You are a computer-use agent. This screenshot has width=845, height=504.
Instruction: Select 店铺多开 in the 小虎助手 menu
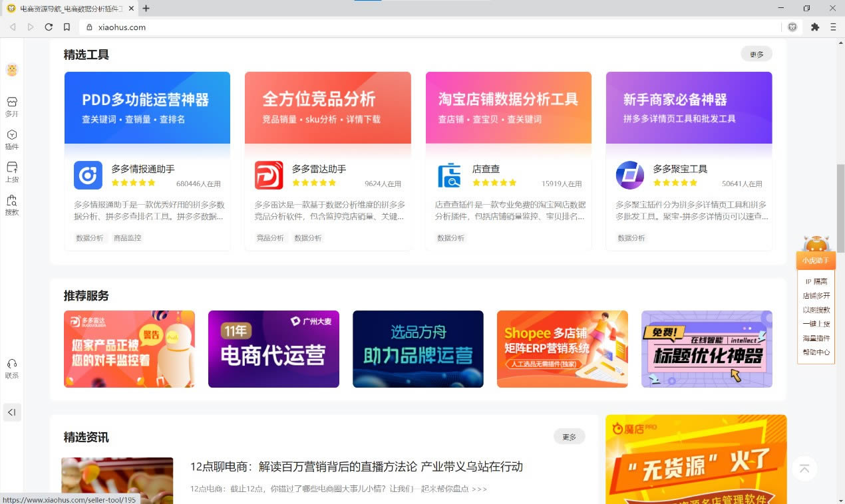pos(816,296)
